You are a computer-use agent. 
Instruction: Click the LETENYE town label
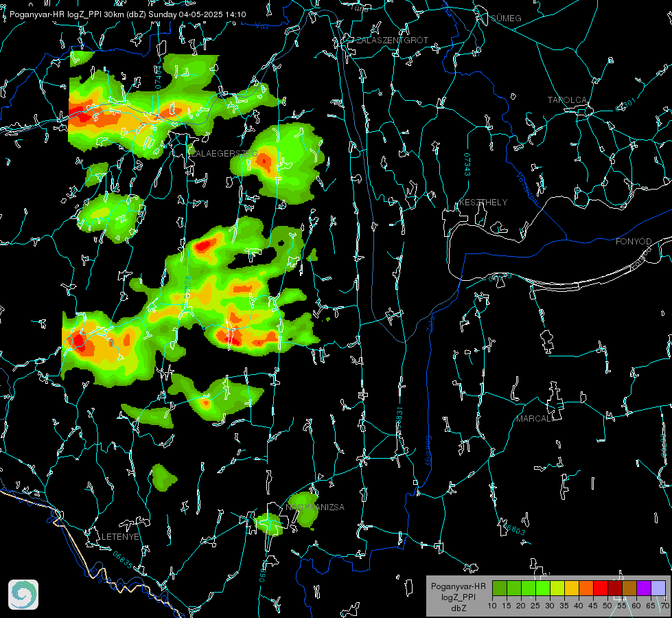click(120, 536)
